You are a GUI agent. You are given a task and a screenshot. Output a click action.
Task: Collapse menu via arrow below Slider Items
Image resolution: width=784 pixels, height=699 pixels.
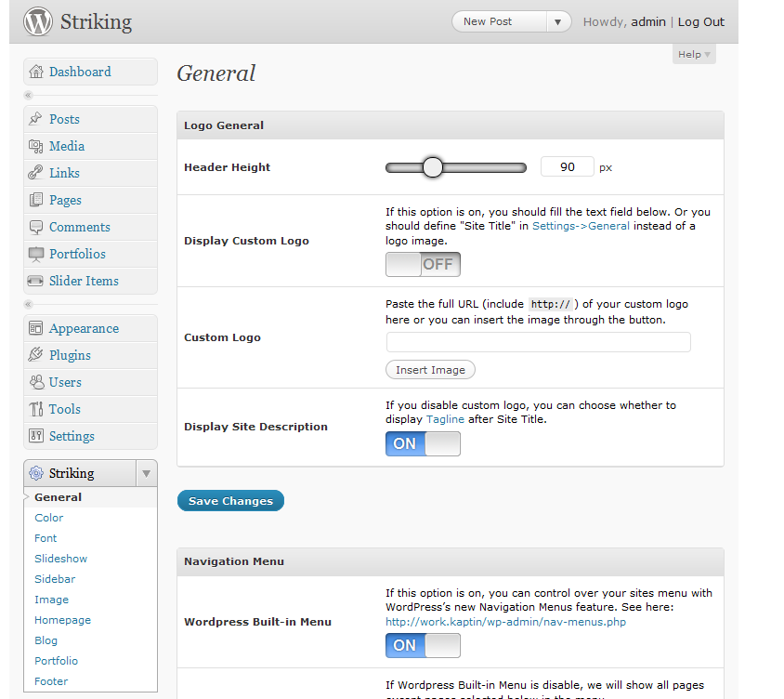point(28,304)
